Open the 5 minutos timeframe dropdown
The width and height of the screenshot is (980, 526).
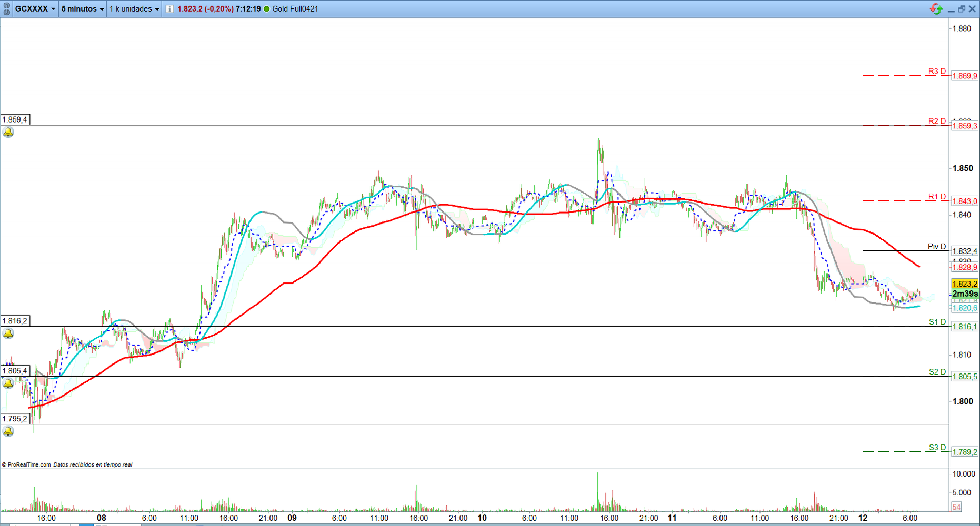tap(83, 9)
